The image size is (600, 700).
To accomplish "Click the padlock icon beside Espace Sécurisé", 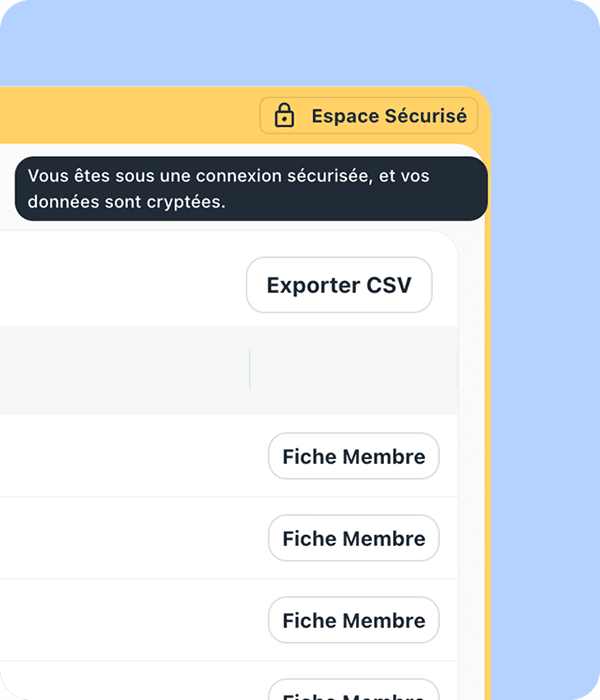I will (284, 116).
